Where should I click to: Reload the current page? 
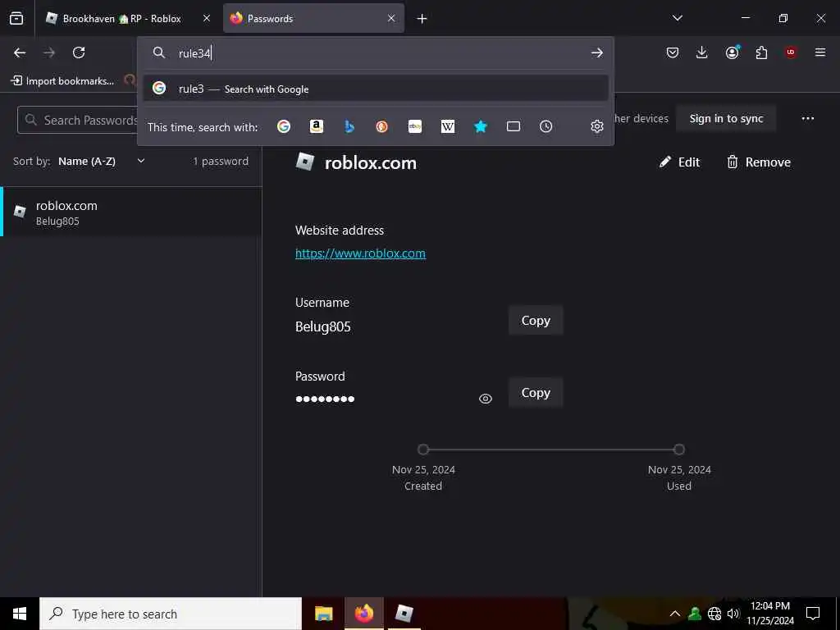pos(79,52)
